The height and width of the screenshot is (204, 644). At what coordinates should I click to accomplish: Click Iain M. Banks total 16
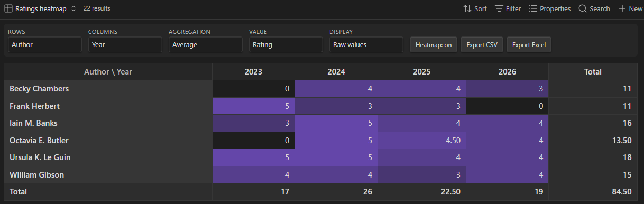coord(593,123)
